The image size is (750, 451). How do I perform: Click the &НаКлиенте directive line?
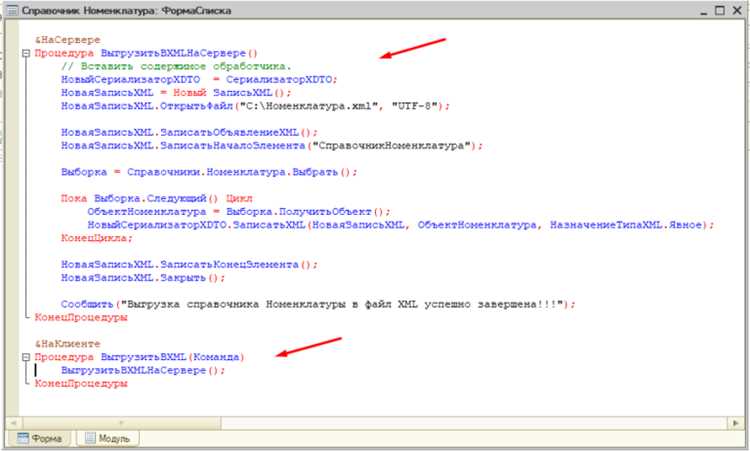coord(67,344)
